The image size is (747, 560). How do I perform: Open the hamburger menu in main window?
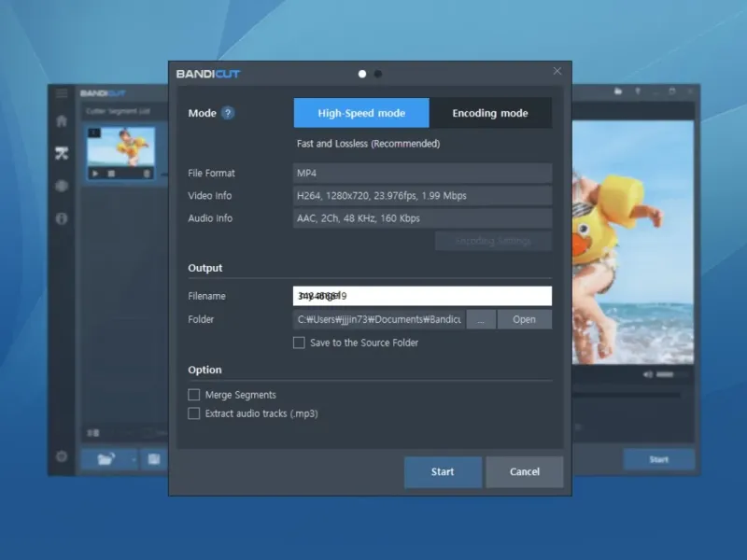62,92
